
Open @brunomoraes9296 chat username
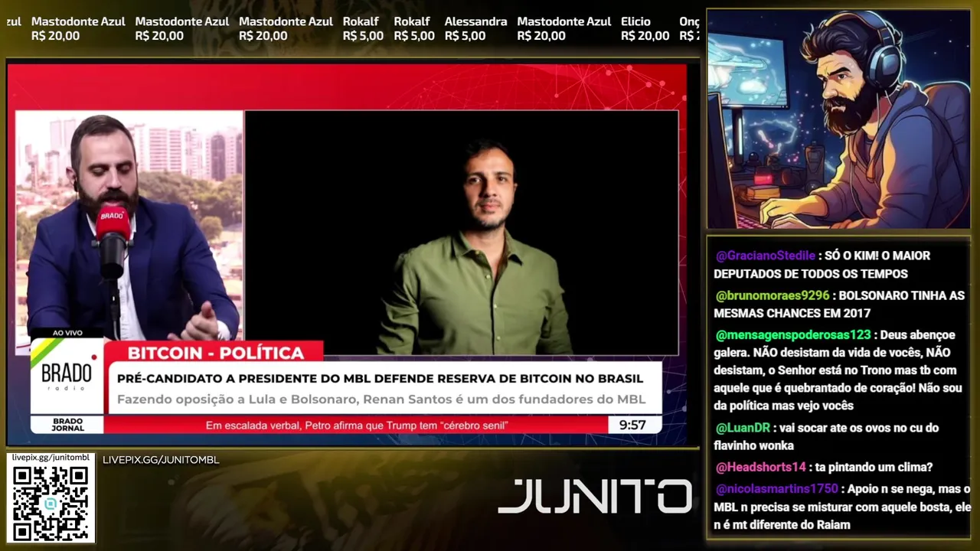pyautogui.click(x=772, y=295)
